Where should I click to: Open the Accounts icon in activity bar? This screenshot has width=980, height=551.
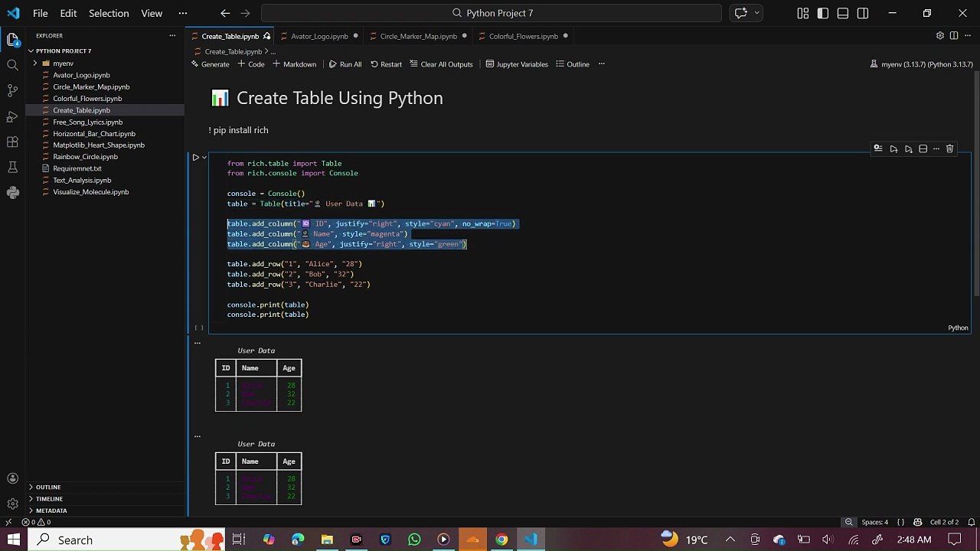[12, 478]
